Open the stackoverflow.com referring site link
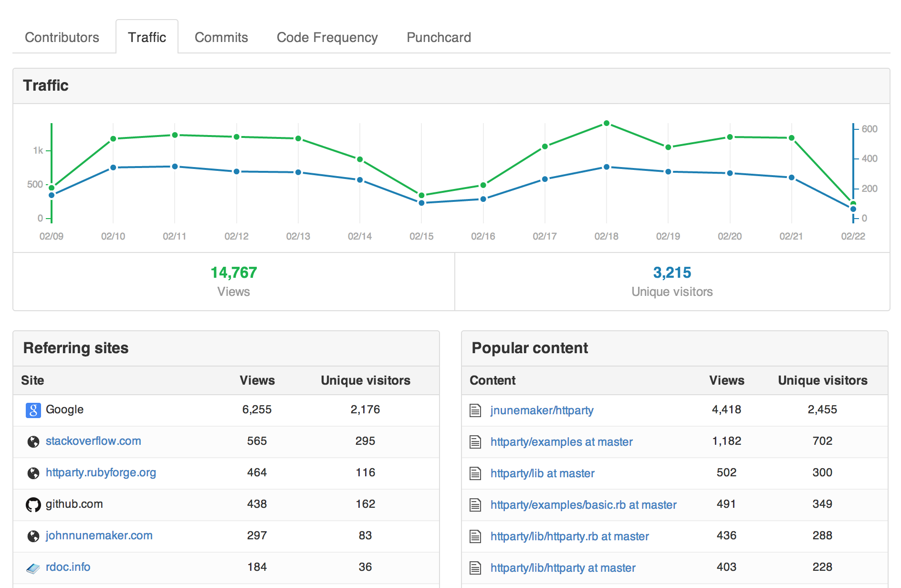This screenshot has width=901, height=588. click(x=93, y=441)
